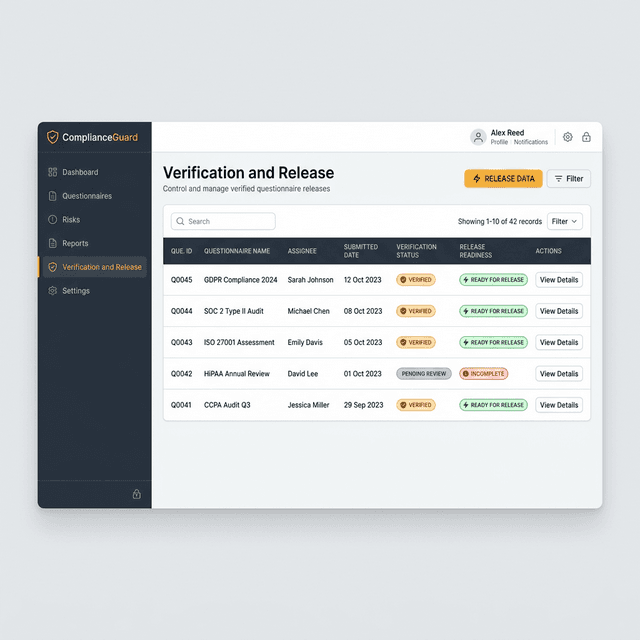The image size is (640, 640).
Task: Click the PENDING REVIEW status badge
Action: (424, 374)
